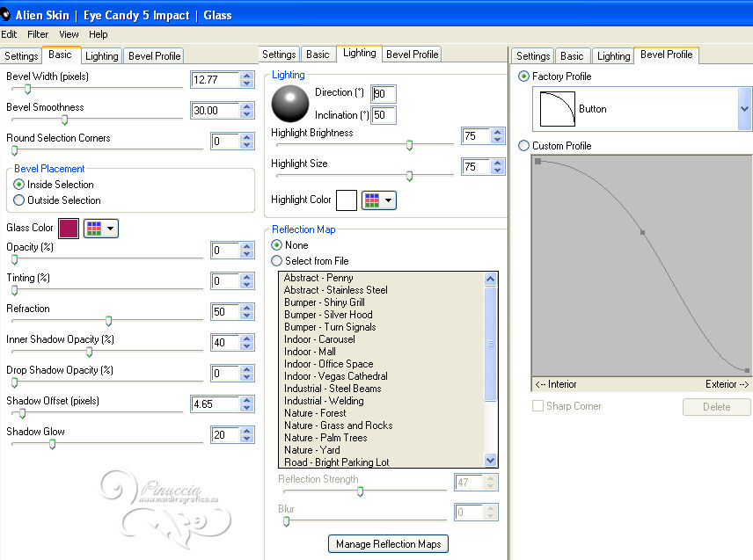Click the Inner Shadow Opacity slider handle
This screenshot has height=560, width=753.
click(90, 352)
